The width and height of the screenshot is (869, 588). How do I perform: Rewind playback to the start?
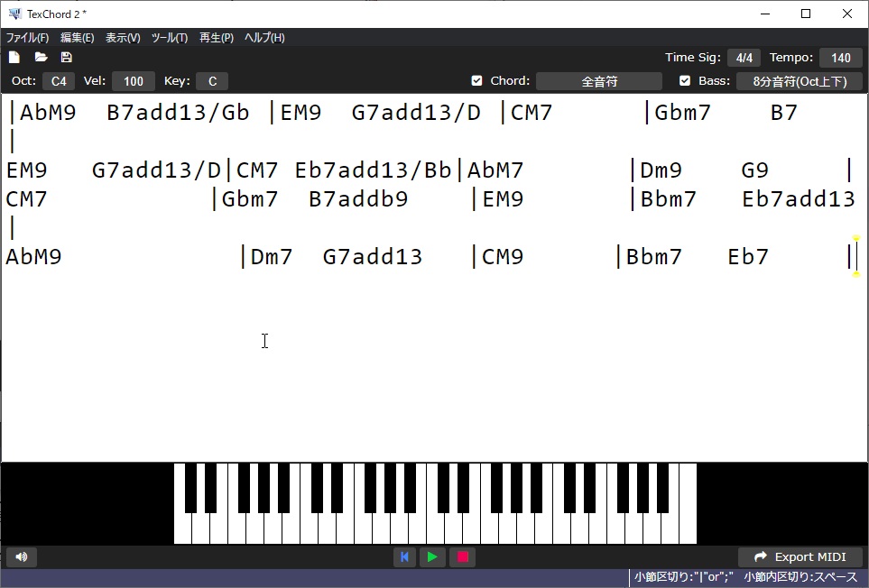(404, 557)
